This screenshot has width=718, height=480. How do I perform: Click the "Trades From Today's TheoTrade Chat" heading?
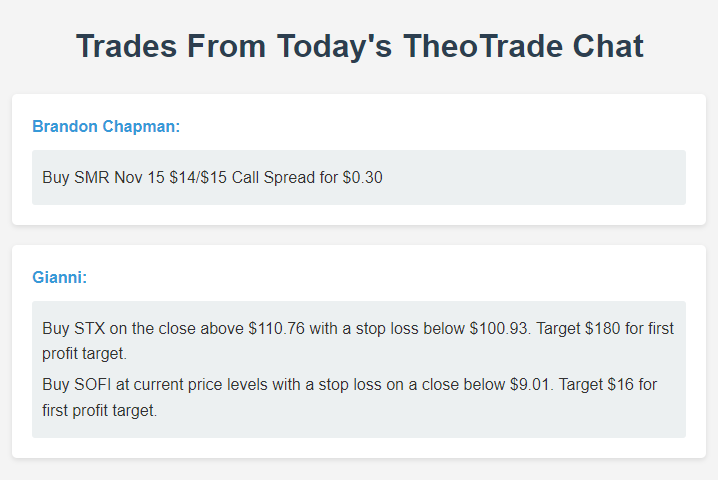click(359, 46)
